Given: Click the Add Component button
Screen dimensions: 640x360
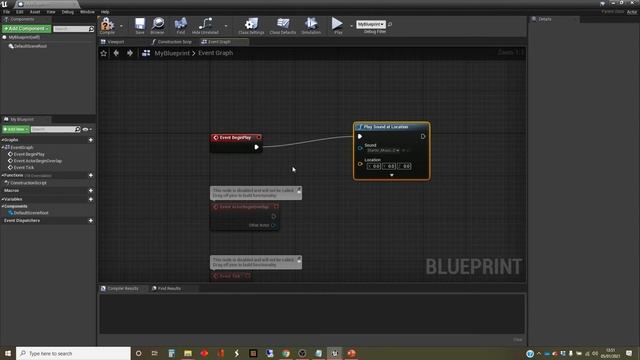Looking at the screenshot, I should pos(26,29).
